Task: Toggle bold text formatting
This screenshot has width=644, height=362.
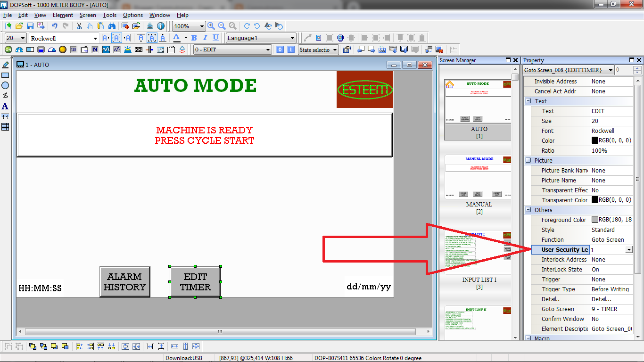Action: click(194, 38)
